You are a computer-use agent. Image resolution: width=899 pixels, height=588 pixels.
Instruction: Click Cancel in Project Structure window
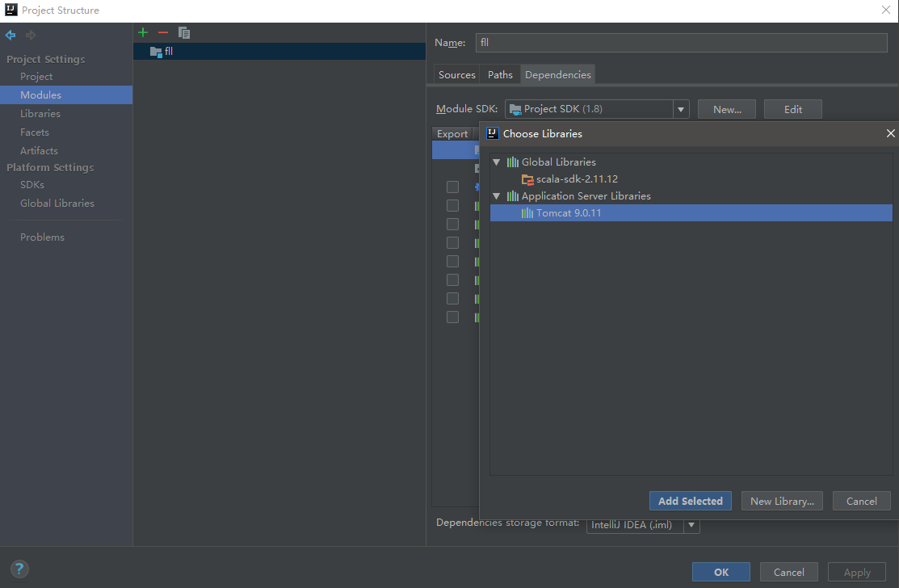[789, 572]
